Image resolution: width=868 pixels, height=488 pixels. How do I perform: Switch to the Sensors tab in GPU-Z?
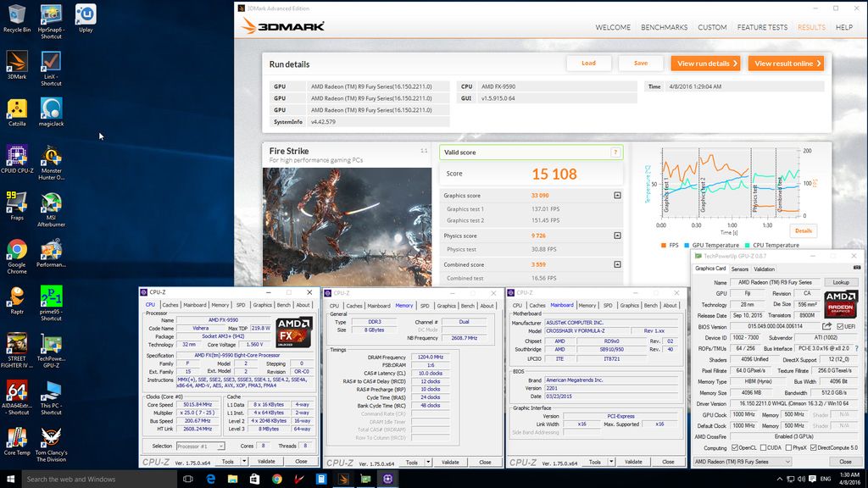point(739,269)
